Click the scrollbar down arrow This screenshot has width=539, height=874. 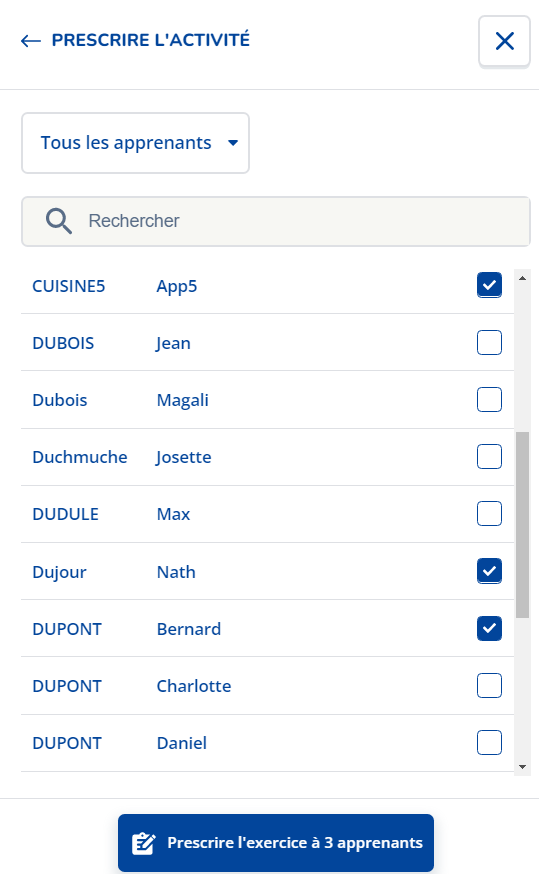point(522,767)
